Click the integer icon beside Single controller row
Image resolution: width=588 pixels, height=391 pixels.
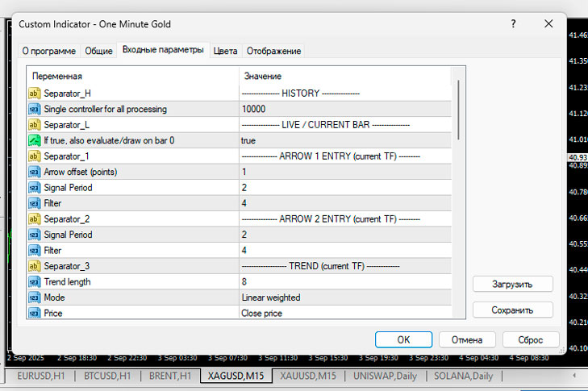point(35,109)
